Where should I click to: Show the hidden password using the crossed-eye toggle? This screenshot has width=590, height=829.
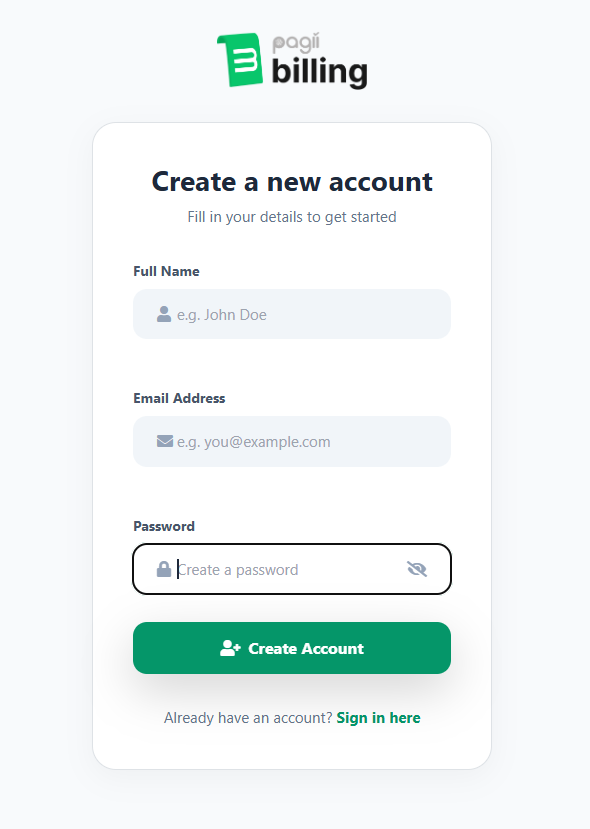click(416, 569)
